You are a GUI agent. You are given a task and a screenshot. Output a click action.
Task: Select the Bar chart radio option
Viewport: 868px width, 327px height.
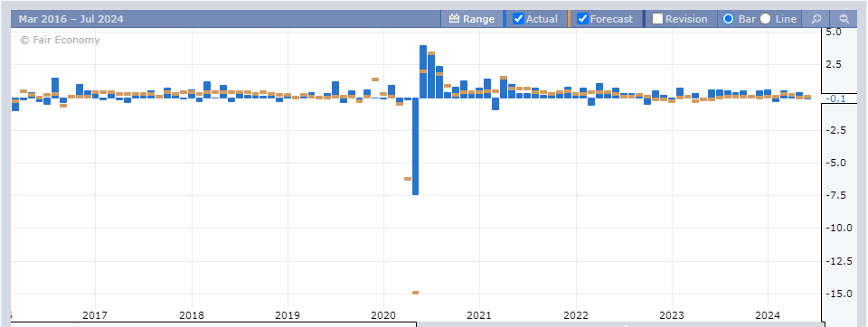tap(729, 19)
